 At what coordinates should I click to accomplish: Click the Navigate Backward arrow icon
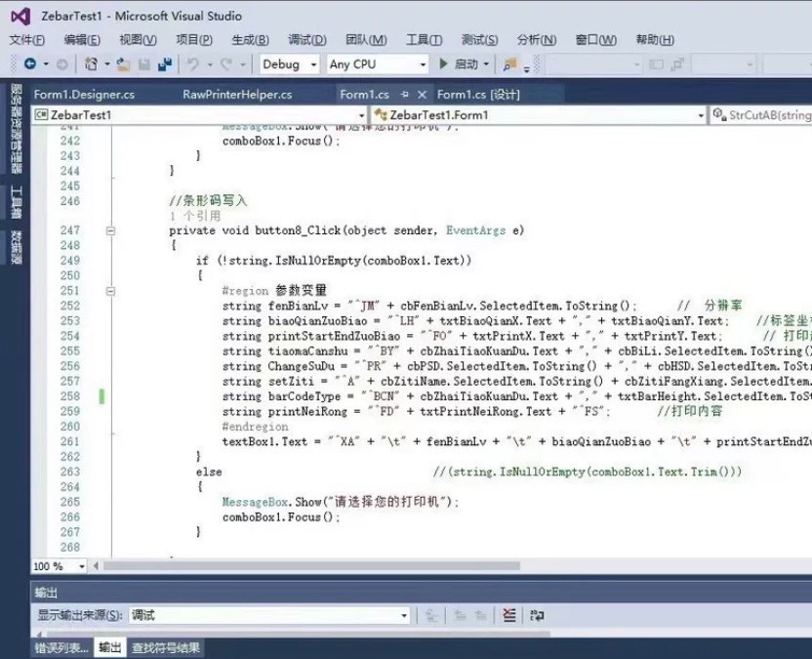pos(30,63)
